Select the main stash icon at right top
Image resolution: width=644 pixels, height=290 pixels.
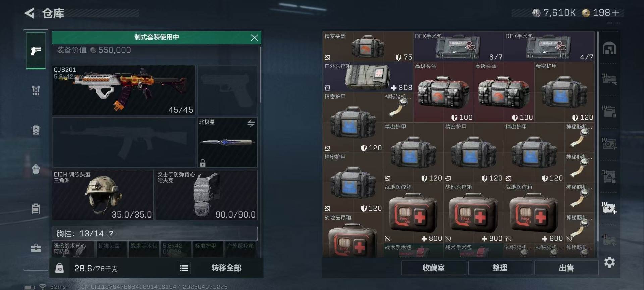pyautogui.click(x=609, y=49)
